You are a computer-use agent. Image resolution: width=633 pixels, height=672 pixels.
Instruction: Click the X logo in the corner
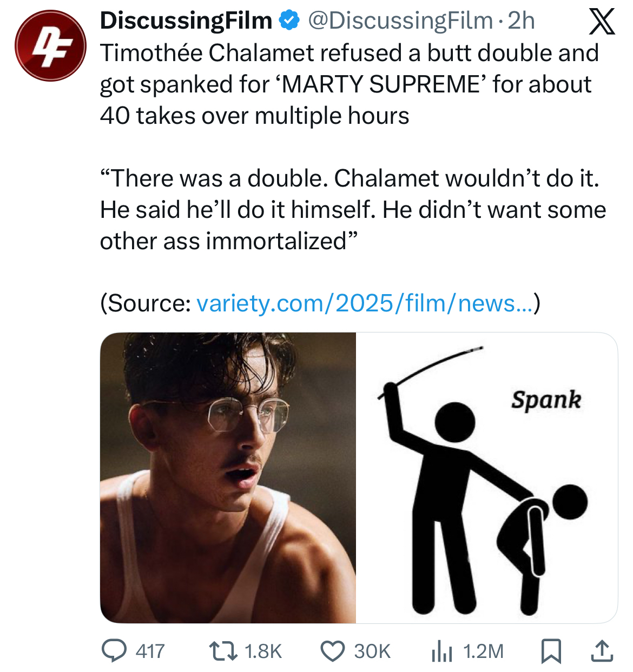click(601, 22)
